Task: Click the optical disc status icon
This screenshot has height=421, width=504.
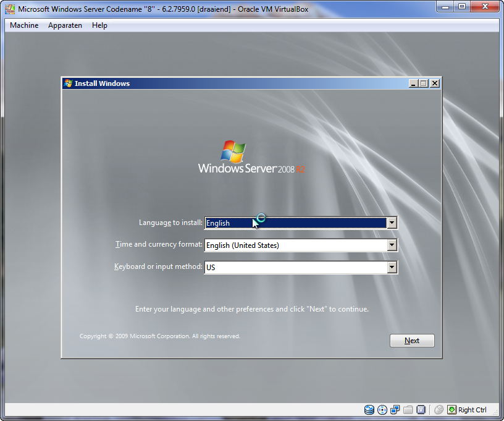Action: (382, 410)
